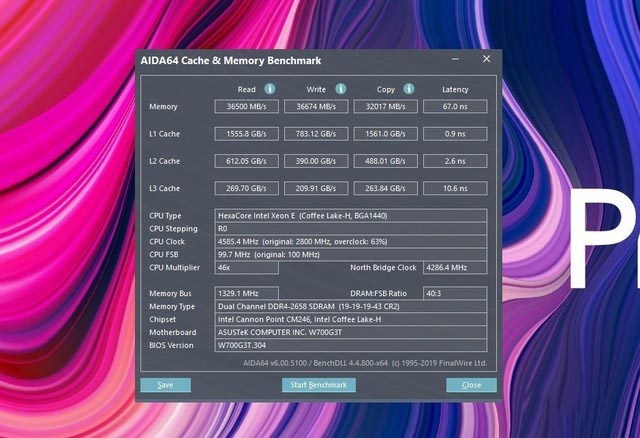Click the L1 Cache row label
Screen dimensions: 640x438
click(164, 134)
